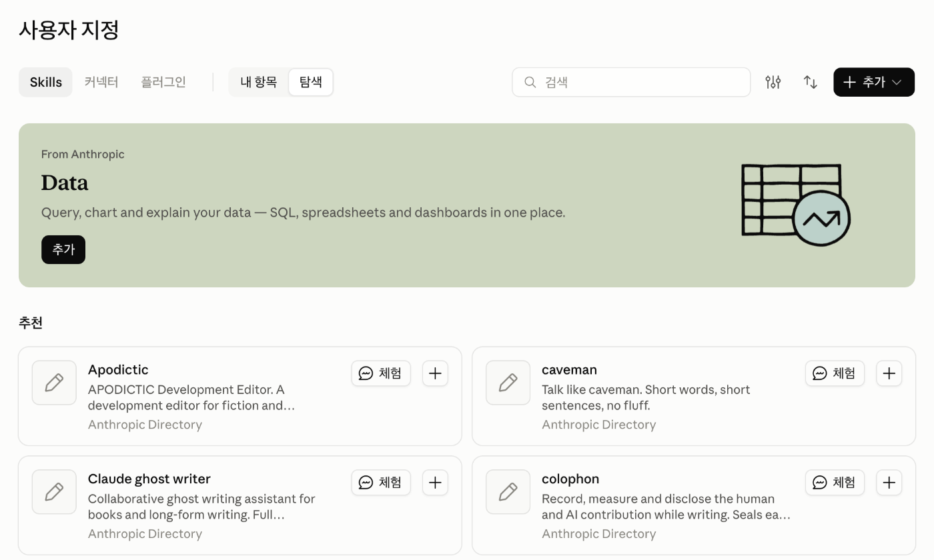This screenshot has width=934, height=560.
Task: Click the magnifier icon in search box
Action: 530,82
